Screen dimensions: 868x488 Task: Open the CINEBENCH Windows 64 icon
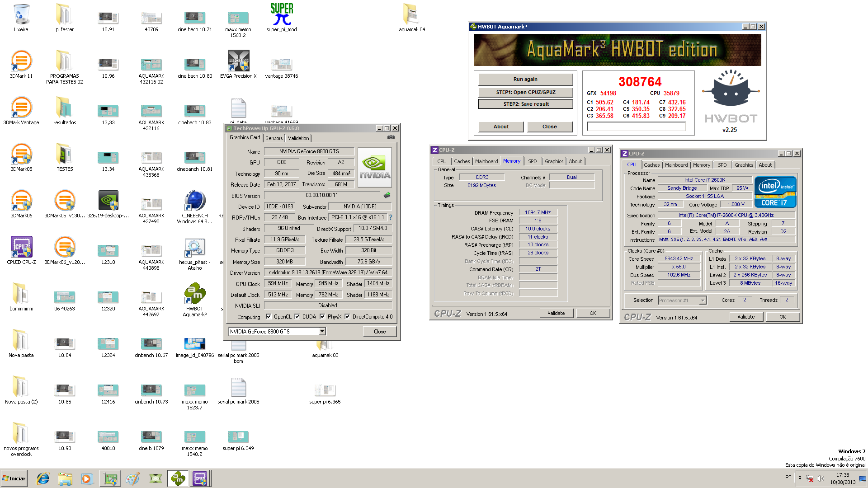195,201
